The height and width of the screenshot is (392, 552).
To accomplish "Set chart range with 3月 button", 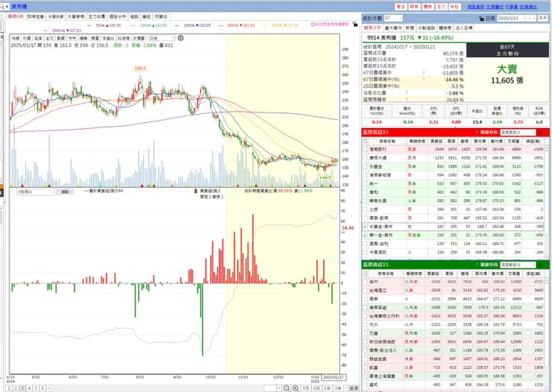I will click(306, 388).
